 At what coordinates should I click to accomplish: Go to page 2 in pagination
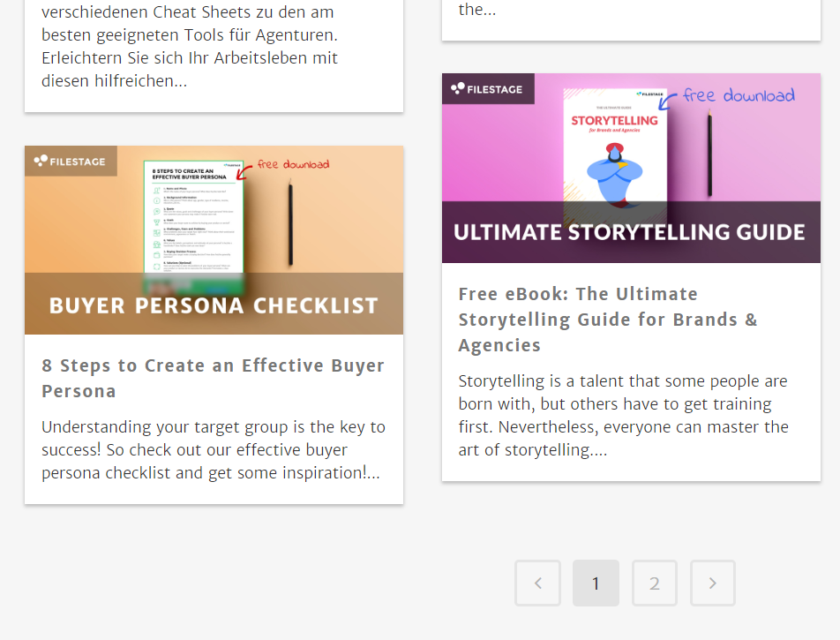(x=654, y=584)
